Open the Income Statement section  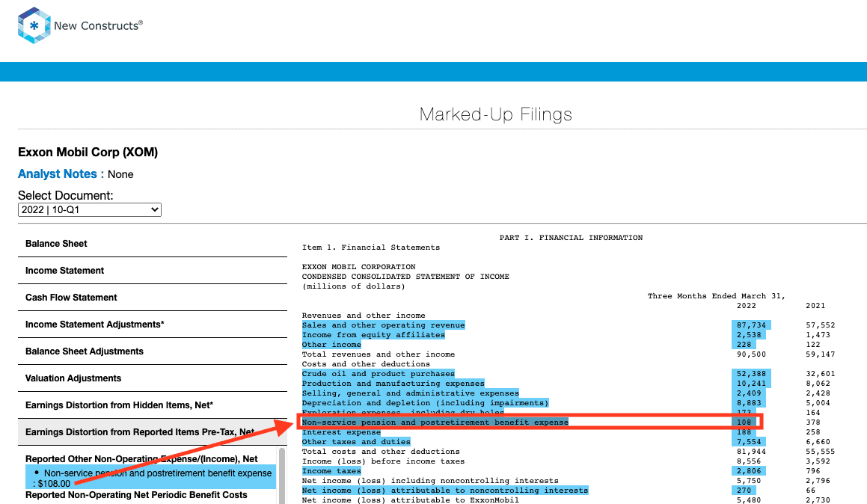coord(153,271)
